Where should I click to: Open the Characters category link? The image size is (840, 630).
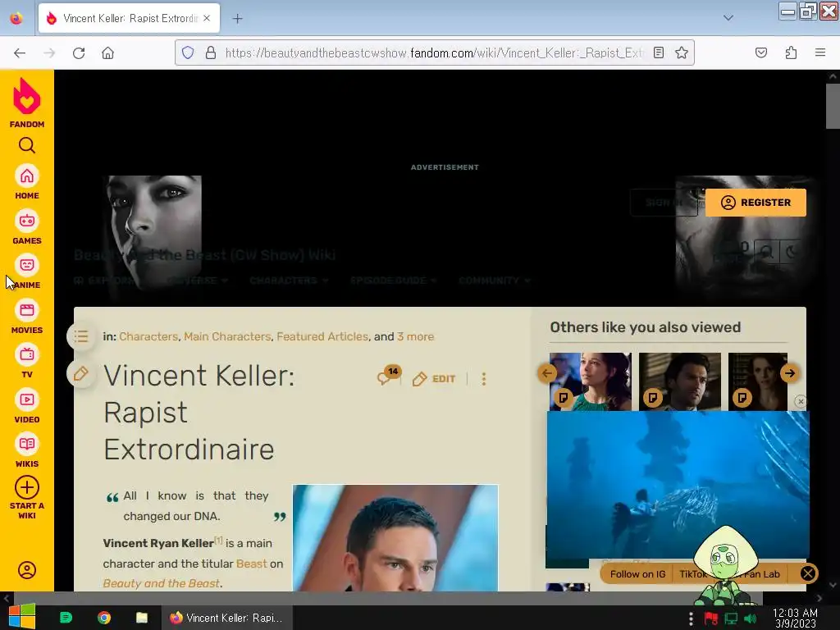point(148,336)
